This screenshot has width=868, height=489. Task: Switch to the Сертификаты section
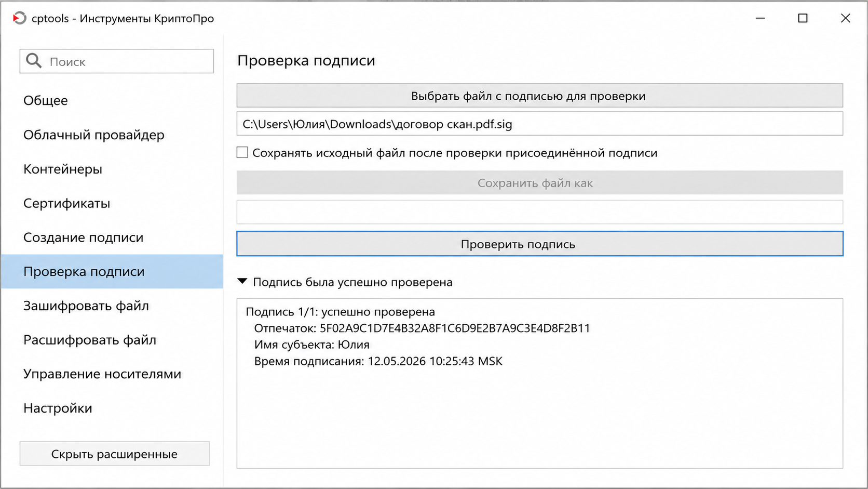tap(112, 203)
